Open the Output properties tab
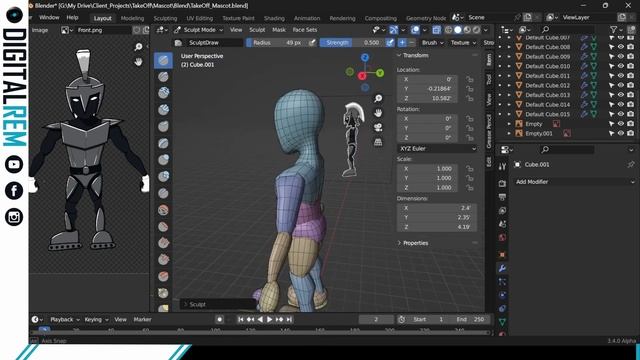Viewport: 640px width, 360px height. coord(502,197)
